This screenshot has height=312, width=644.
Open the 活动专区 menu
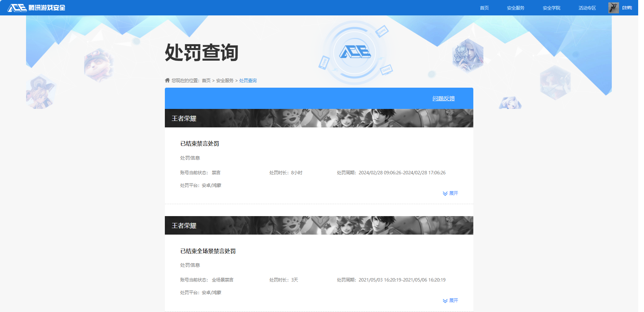[x=587, y=8]
